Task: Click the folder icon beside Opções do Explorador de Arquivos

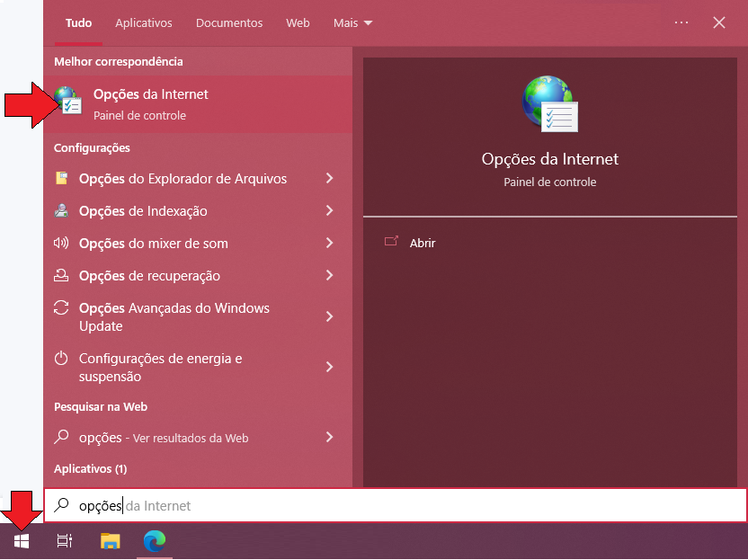Action: [61, 178]
